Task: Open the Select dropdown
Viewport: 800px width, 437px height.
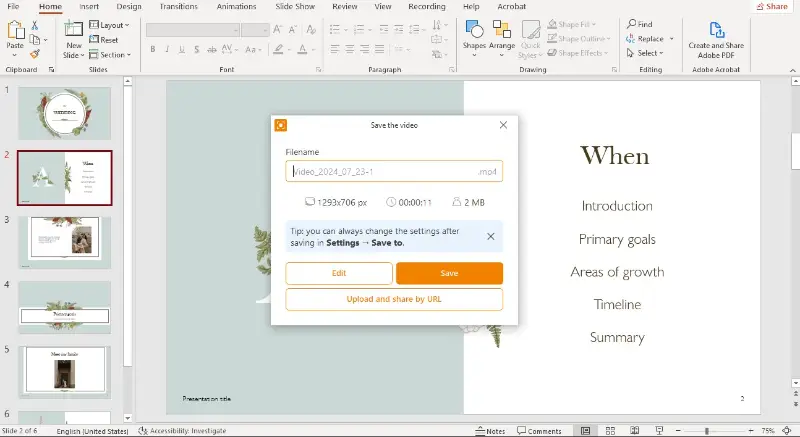Action: [x=645, y=53]
